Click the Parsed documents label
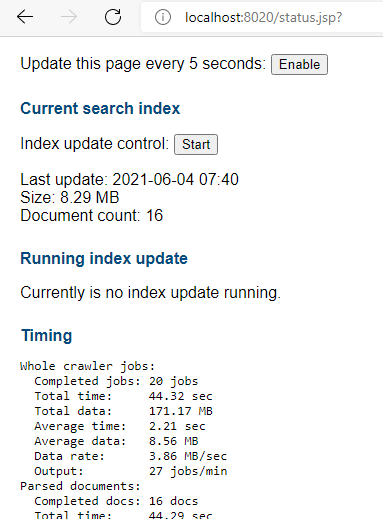The height and width of the screenshot is (519, 383). click(80, 486)
